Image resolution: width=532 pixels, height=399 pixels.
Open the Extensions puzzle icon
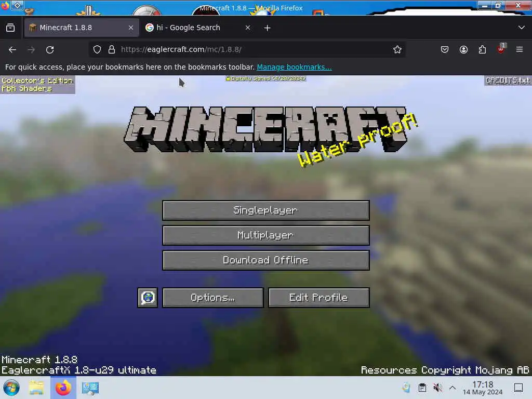point(482,49)
